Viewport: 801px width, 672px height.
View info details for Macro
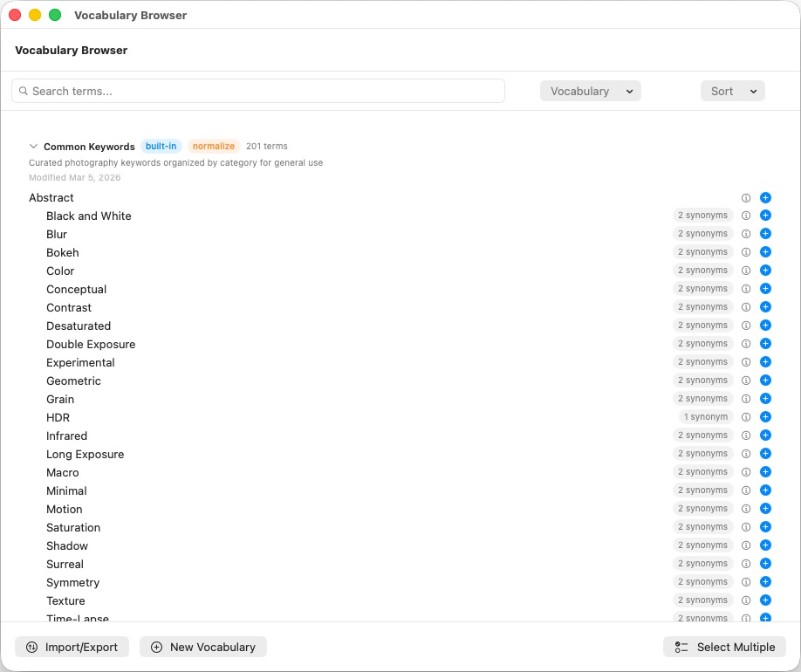coord(746,471)
